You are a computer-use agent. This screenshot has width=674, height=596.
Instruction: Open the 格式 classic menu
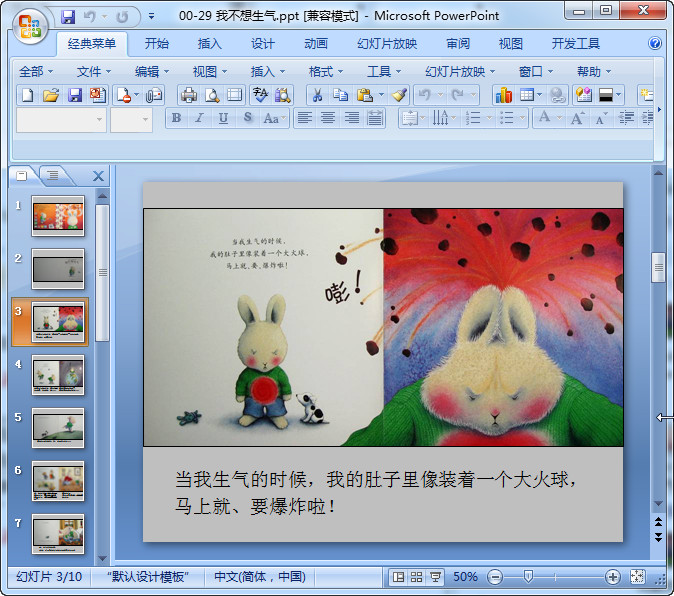pyautogui.click(x=326, y=72)
